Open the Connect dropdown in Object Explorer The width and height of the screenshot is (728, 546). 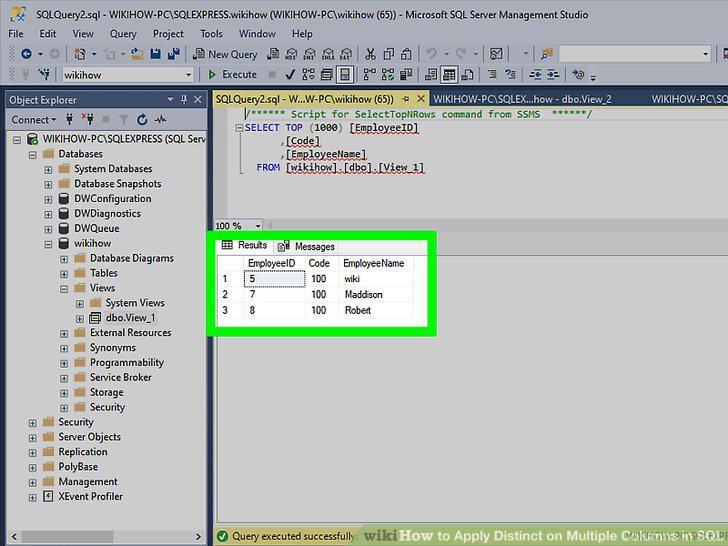33,120
